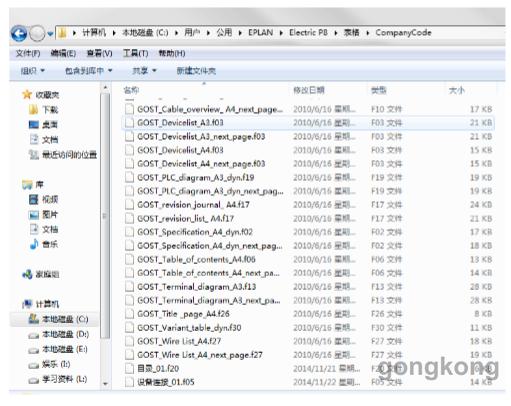Click the sidebar scroll down arrow
This screenshot has width=511, height=406.
(105, 384)
